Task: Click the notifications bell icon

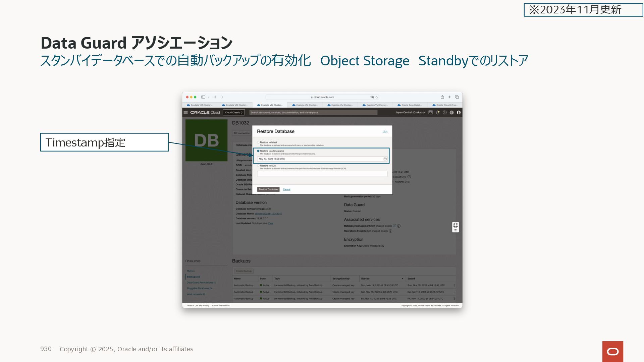Action: click(x=437, y=113)
